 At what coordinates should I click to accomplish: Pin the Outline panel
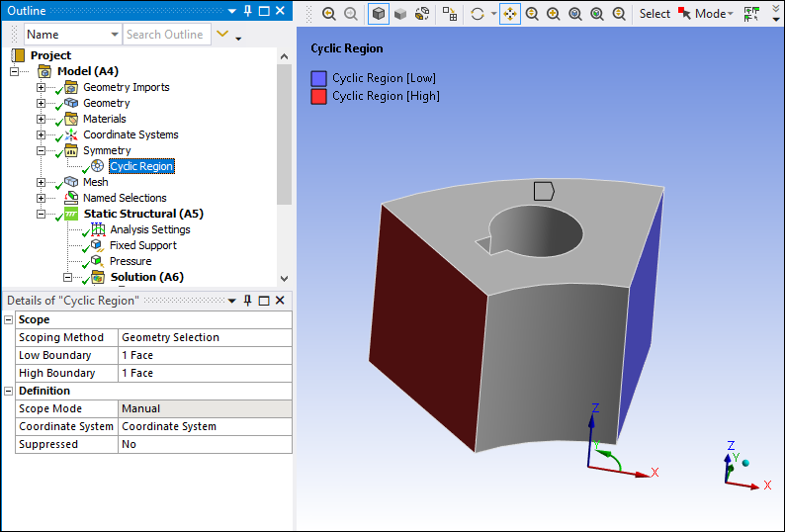click(x=247, y=11)
